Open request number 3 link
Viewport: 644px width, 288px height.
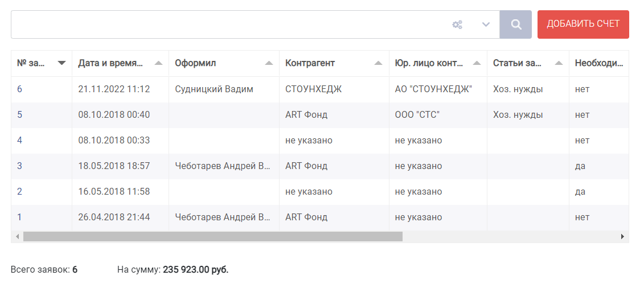tap(20, 166)
